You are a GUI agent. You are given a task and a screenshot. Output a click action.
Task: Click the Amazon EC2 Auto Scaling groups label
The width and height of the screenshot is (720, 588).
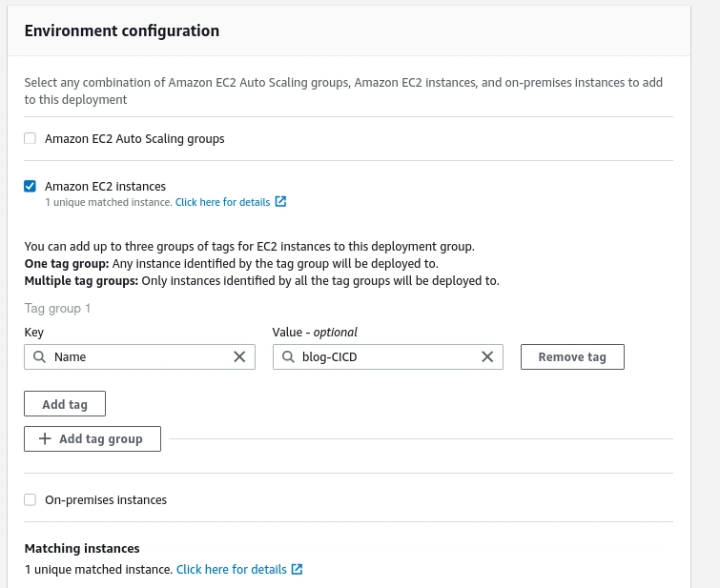click(134, 138)
